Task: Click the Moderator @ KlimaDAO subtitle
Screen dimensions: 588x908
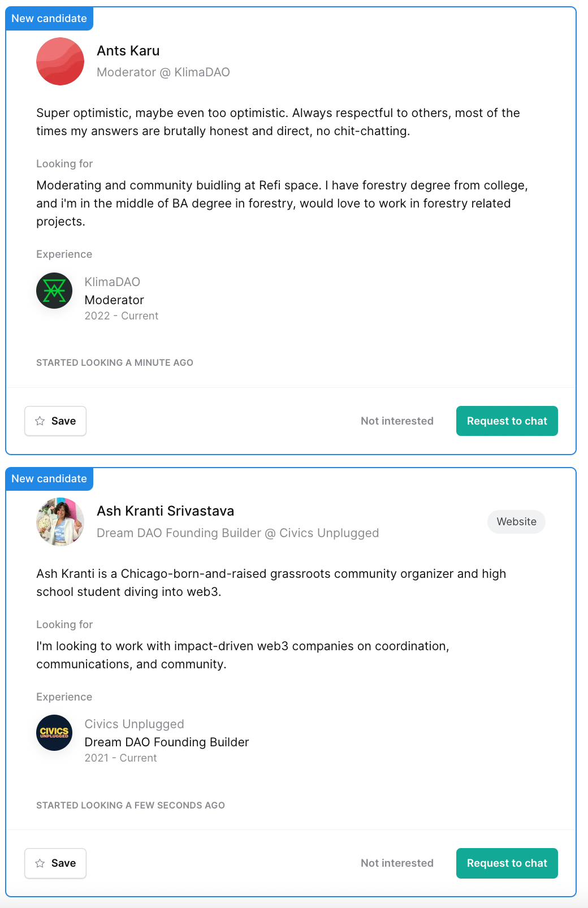Action: click(x=163, y=72)
